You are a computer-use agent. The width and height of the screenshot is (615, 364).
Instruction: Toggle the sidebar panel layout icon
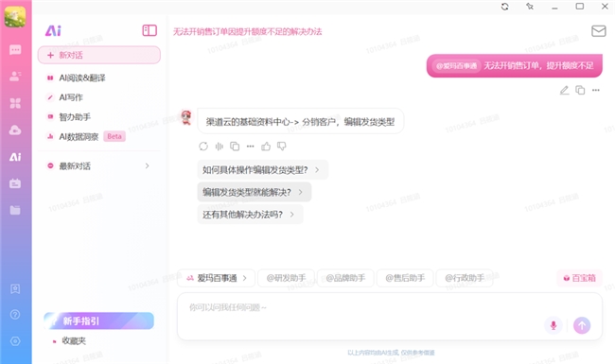[x=149, y=30]
